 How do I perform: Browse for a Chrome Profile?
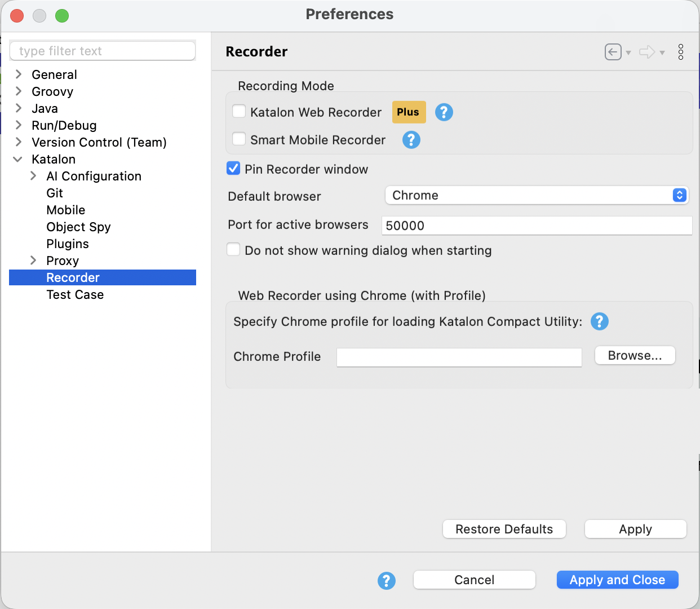635,355
